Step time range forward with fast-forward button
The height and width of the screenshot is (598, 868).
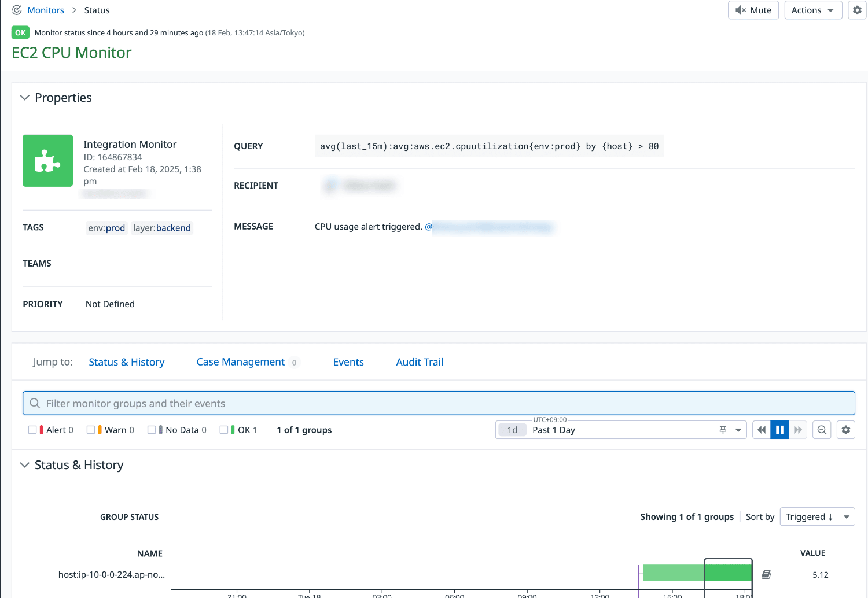(x=798, y=430)
